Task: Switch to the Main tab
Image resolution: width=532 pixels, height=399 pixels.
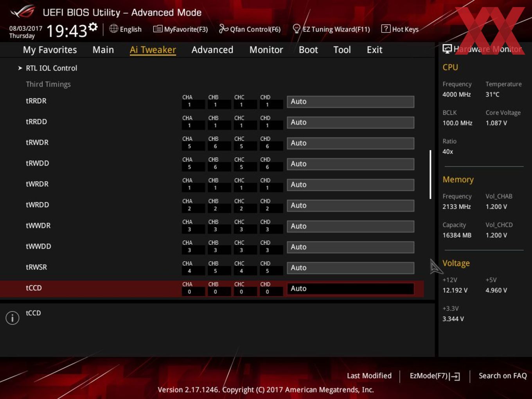Action: coord(103,50)
